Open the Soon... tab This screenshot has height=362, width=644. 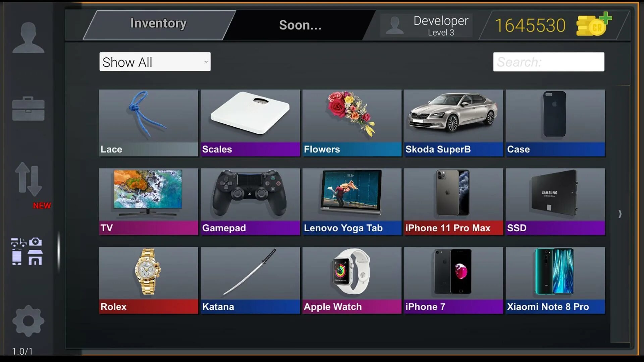tap(300, 25)
